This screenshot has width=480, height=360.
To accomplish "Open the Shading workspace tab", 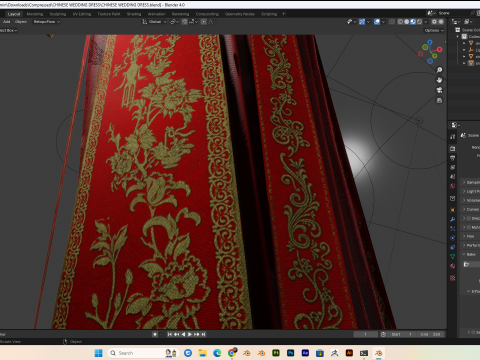I will 134,14.
